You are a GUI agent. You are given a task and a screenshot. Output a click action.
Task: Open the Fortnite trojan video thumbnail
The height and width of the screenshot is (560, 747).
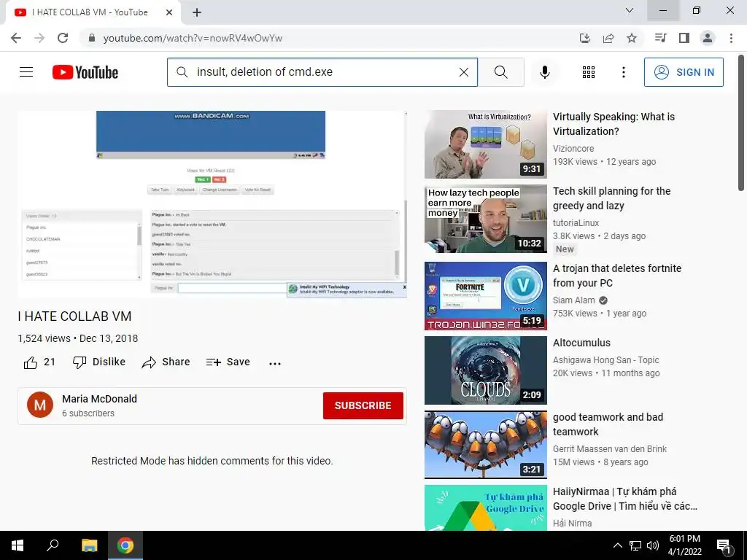485,296
